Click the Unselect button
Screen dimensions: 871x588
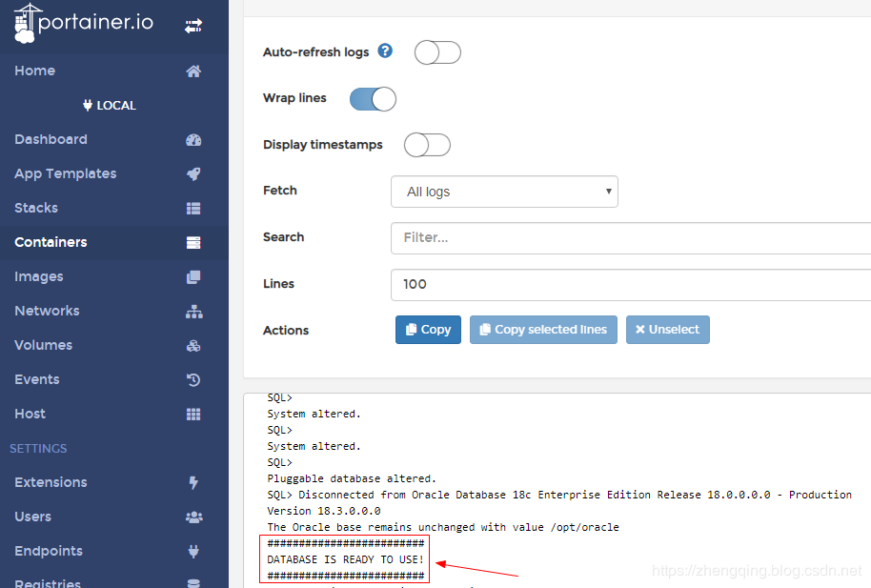click(x=668, y=330)
